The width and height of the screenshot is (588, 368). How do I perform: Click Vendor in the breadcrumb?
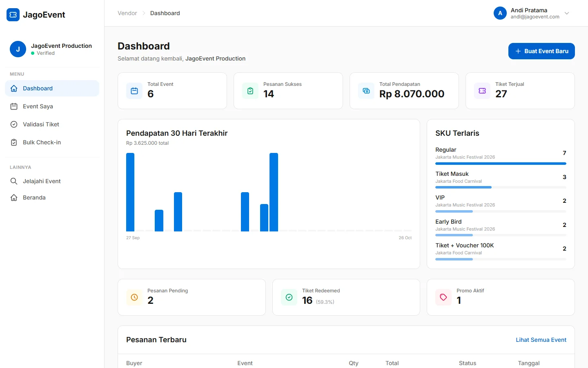point(127,13)
